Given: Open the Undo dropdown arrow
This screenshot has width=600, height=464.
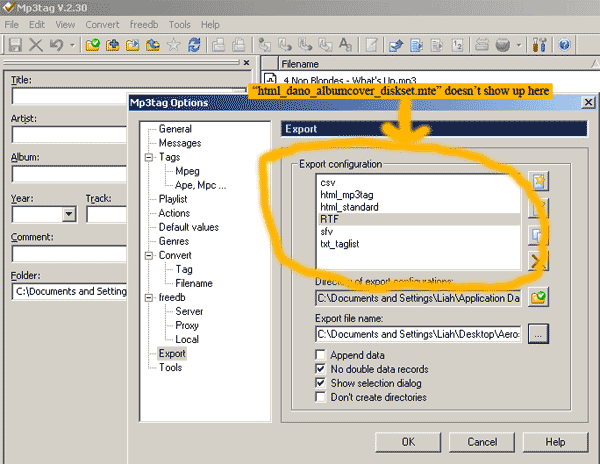Looking at the screenshot, I should tap(72, 45).
